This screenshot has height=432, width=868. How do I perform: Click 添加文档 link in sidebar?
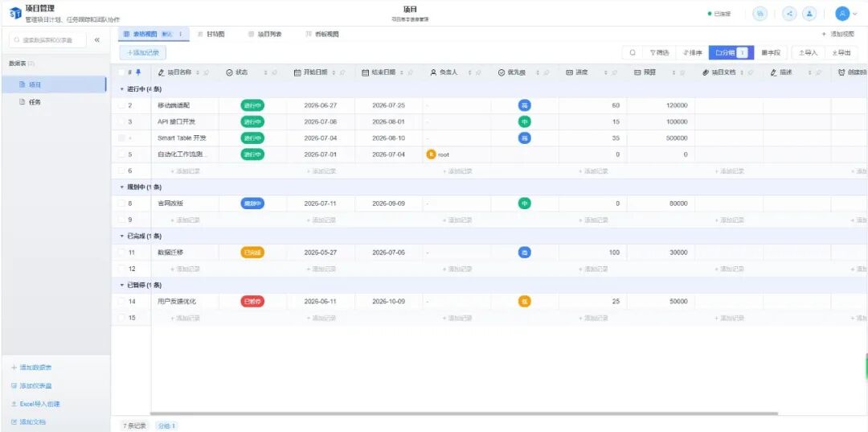click(x=28, y=422)
